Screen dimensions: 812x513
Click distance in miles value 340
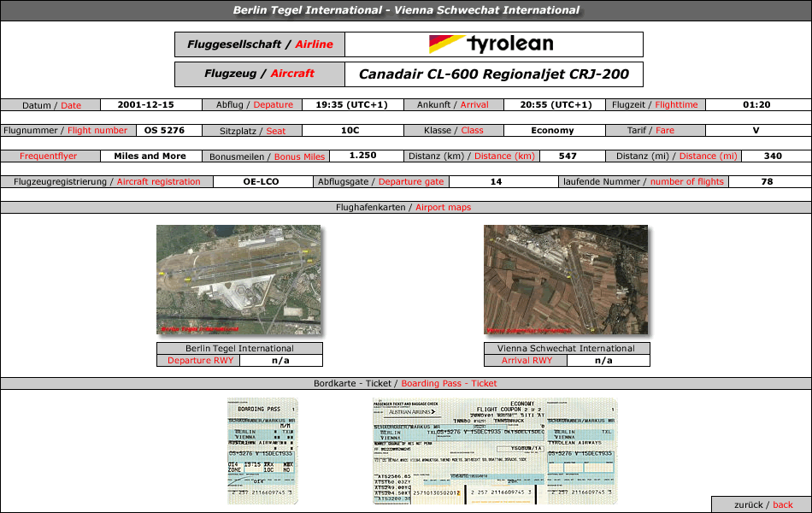[x=773, y=156]
